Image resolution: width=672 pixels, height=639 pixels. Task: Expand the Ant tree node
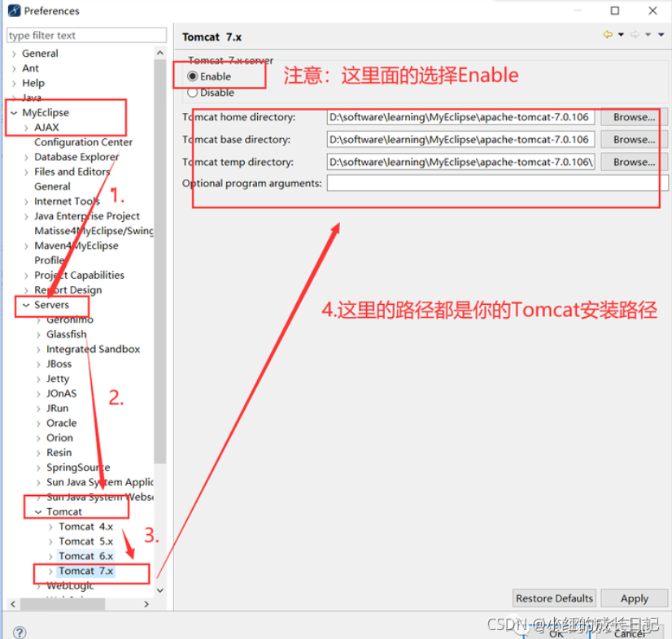pyautogui.click(x=14, y=68)
